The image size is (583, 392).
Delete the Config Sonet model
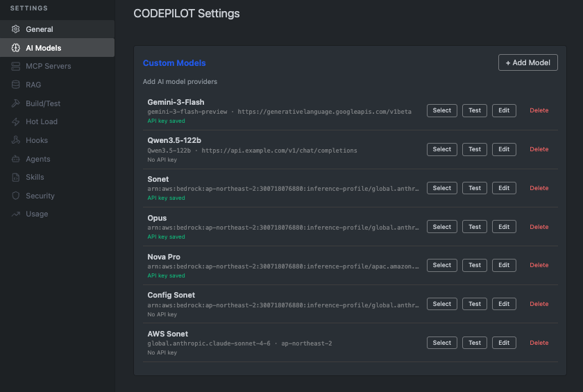pos(539,304)
